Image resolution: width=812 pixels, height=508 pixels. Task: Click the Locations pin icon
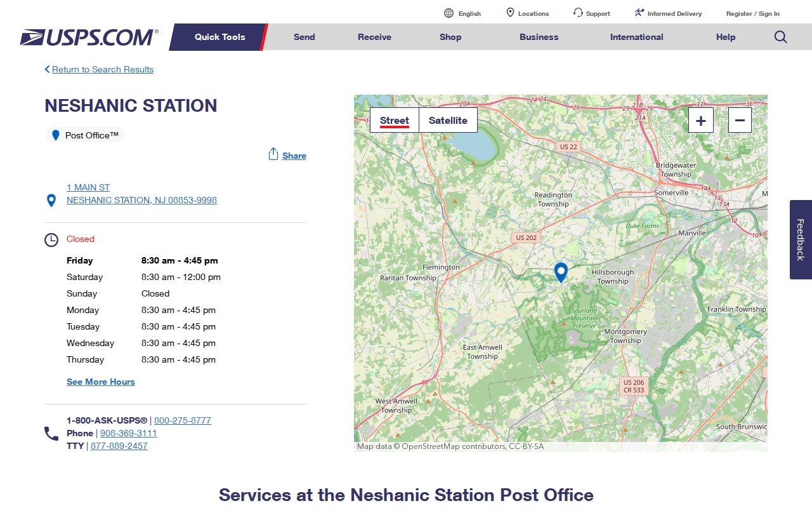point(510,13)
